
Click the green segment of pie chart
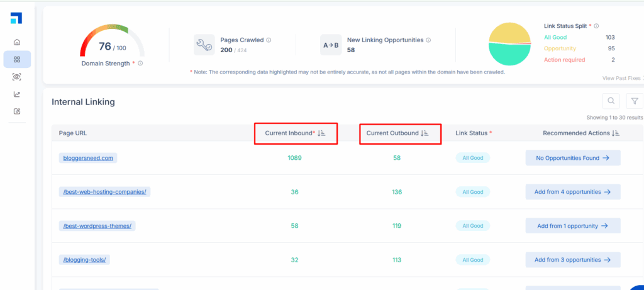pos(511,55)
